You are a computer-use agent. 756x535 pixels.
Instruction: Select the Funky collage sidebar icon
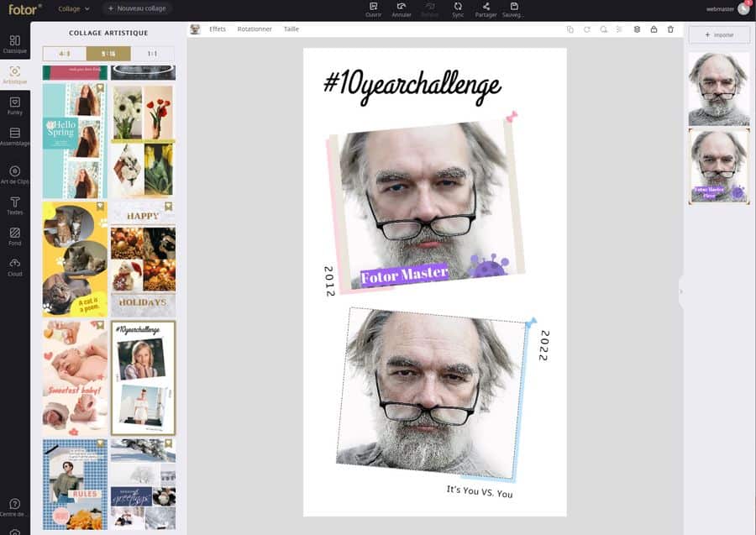15,105
